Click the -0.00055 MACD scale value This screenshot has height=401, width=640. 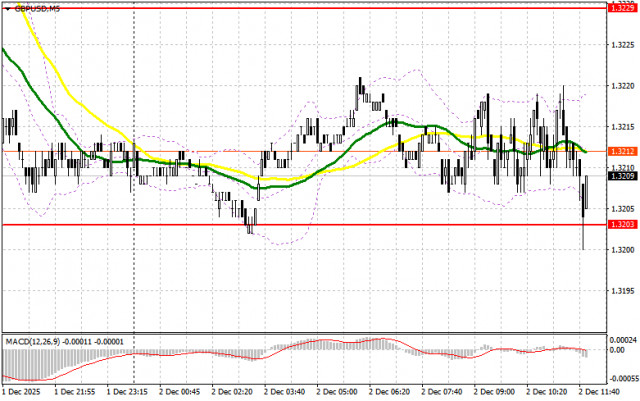622,379
